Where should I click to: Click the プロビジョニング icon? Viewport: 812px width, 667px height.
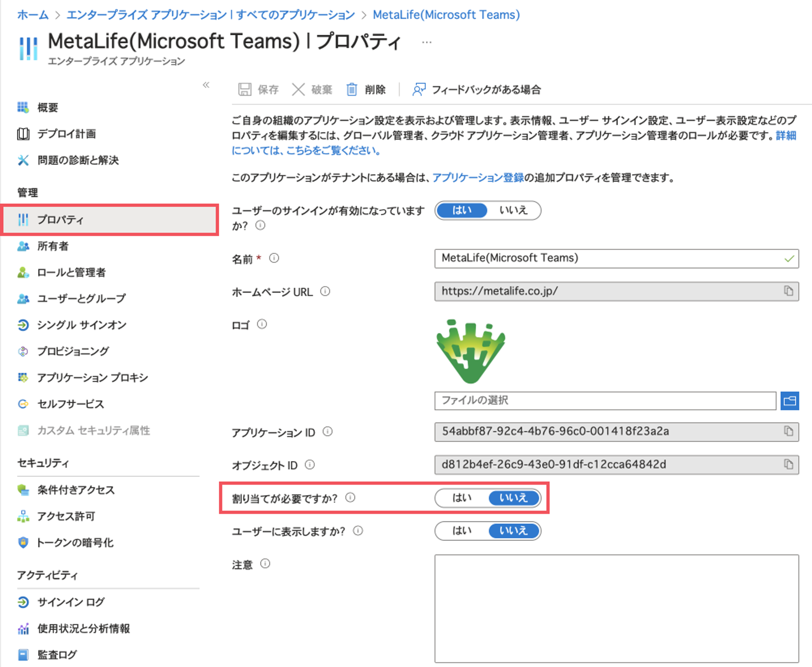tap(23, 352)
